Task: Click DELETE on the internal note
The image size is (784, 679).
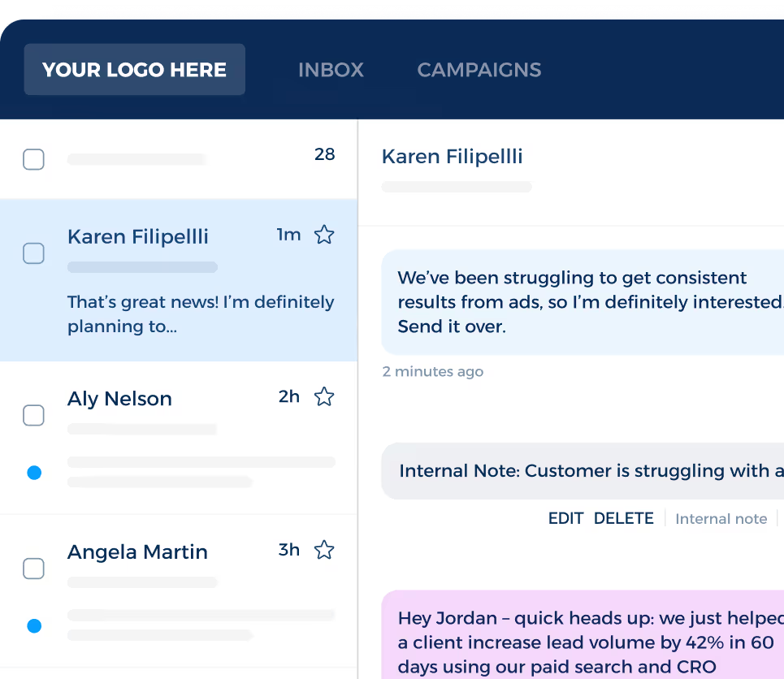Action: tap(623, 518)
